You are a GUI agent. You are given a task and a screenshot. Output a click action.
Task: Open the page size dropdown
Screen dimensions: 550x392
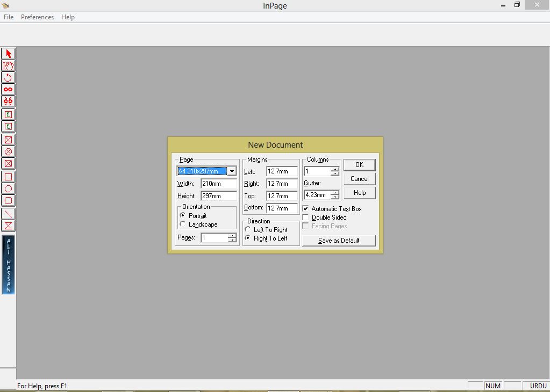(x=232, y=171)
